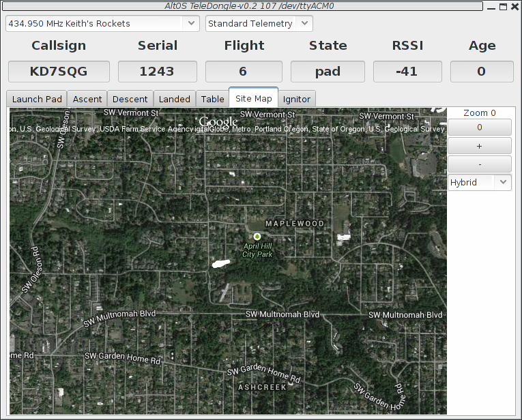
Task: Reset map zoom with the 0 button
Action: coord(479,127)
